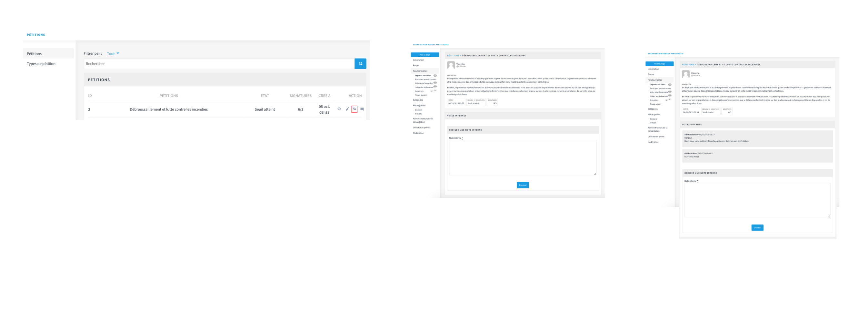Click the eye icon in the petition row
The width and height of the screenshot is (868, 322).
[339, 109]
